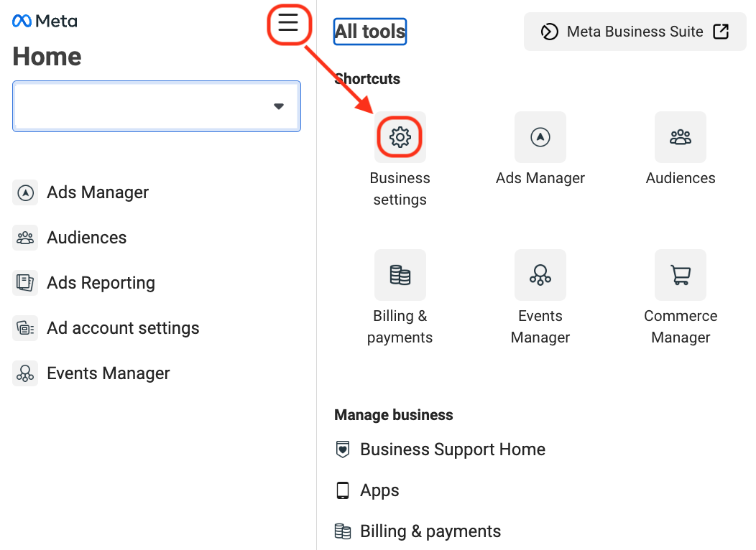
Task: Click the Manage business section heading
Action: coord(393,415)
